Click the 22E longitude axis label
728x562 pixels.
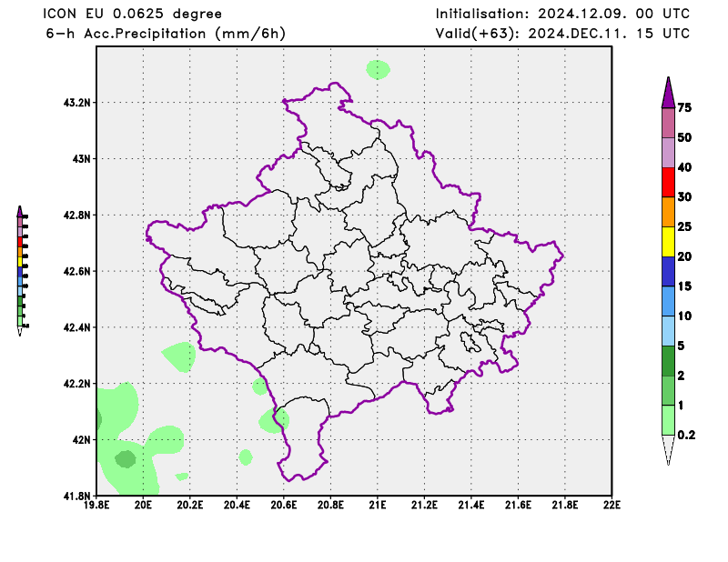[x=612, y=505]
